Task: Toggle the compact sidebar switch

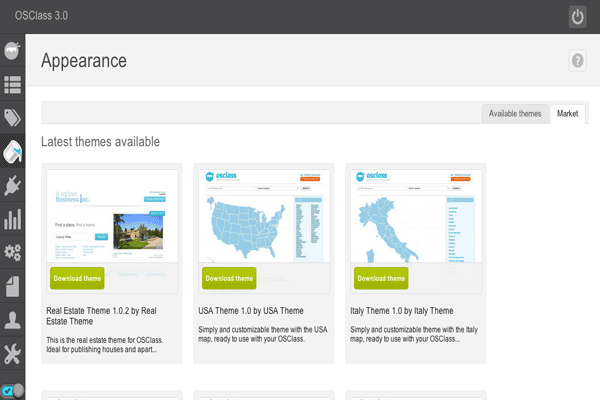Action: 12,390
